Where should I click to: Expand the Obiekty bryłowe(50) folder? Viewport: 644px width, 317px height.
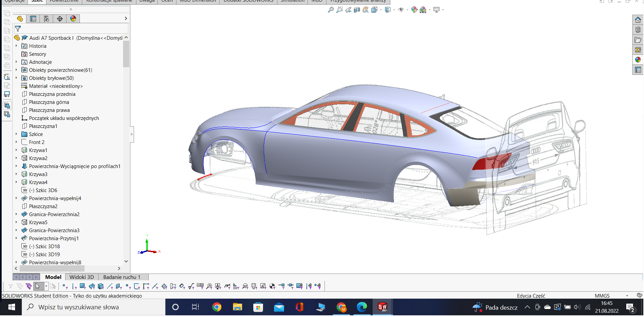(x=16, y=78)
